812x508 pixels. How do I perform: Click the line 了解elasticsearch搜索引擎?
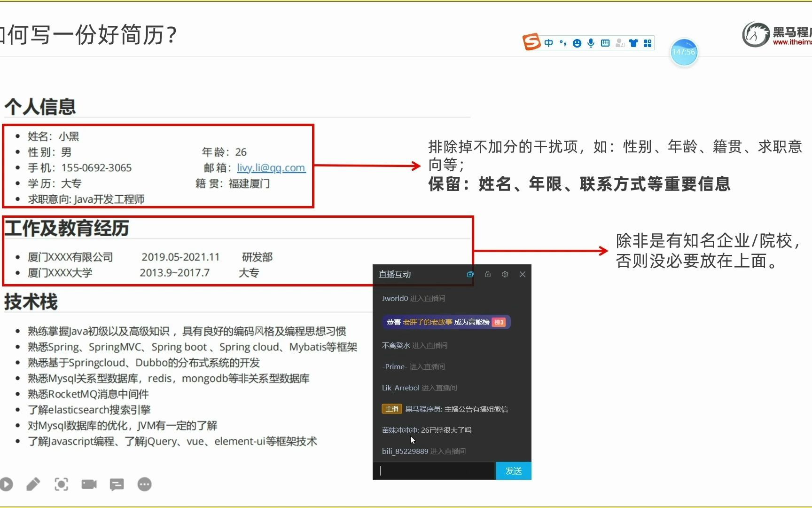[89, 410]
